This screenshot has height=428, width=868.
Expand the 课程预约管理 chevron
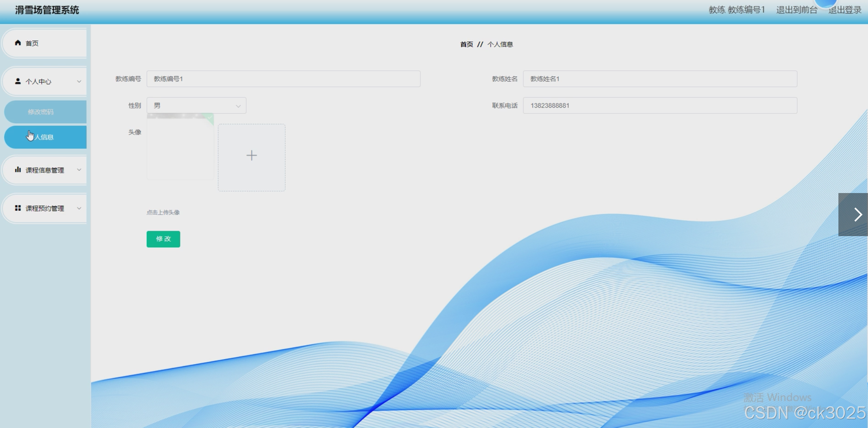pyautogui.click(x=79, y=208)
